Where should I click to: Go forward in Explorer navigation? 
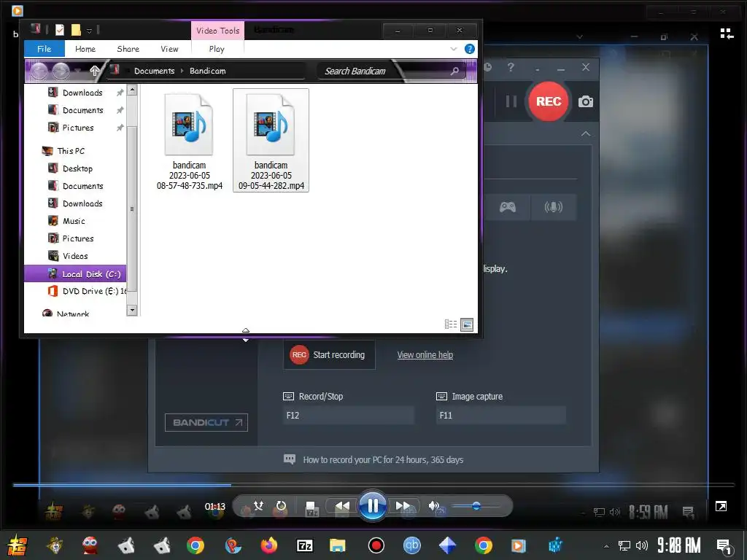61,71
